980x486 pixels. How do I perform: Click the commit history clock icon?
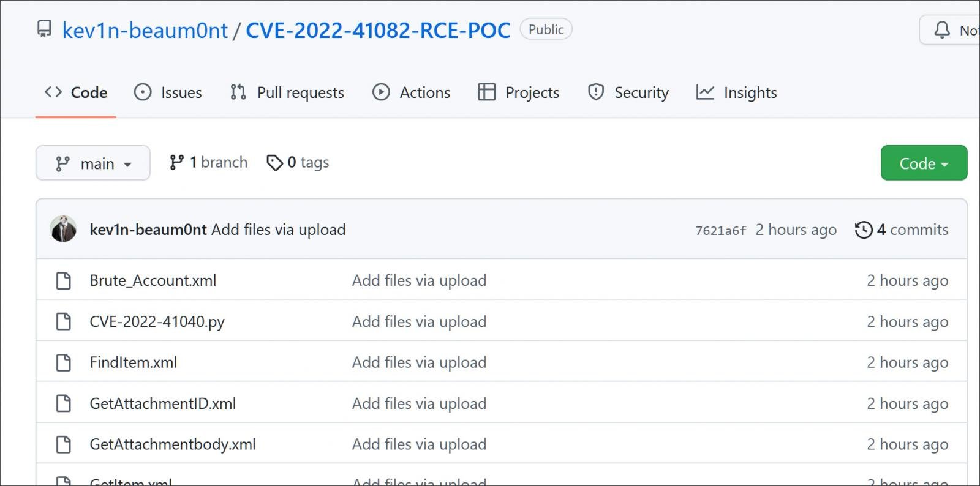864,230
